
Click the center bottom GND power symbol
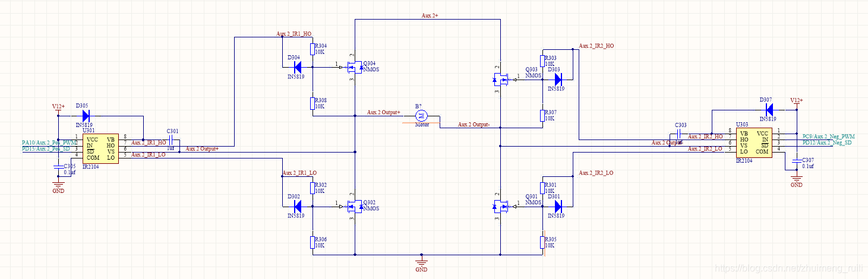[x=421, y=262]
